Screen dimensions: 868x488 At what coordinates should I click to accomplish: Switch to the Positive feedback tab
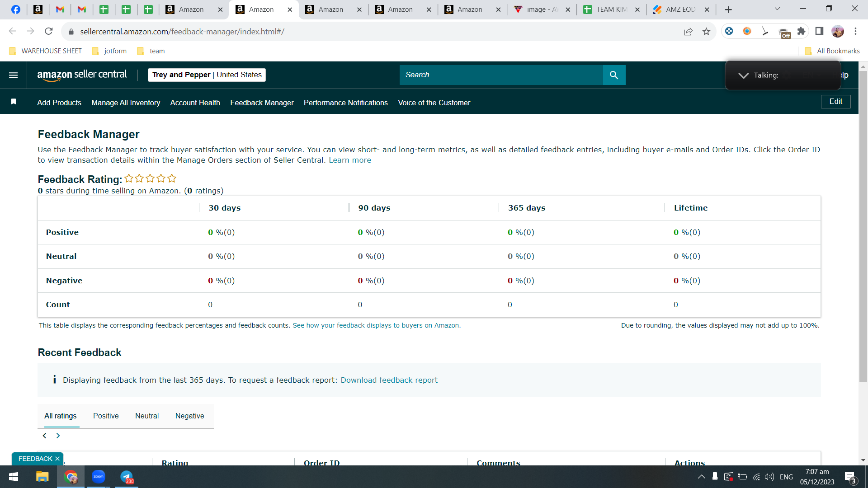pyautogui.click(x=106, y=416)
